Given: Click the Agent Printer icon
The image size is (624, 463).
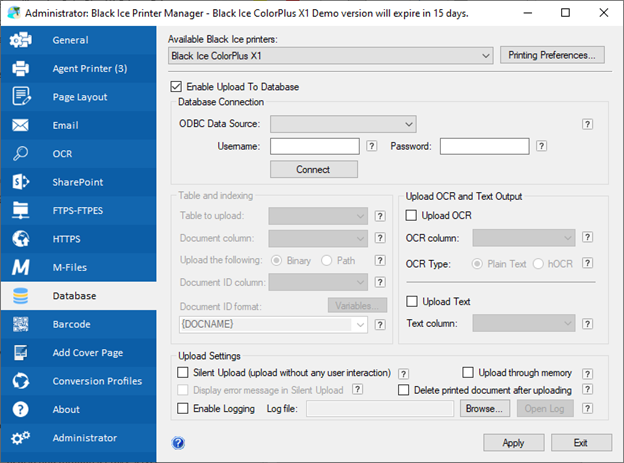Looking at the screenshot, I should click(x=20, y=68).
